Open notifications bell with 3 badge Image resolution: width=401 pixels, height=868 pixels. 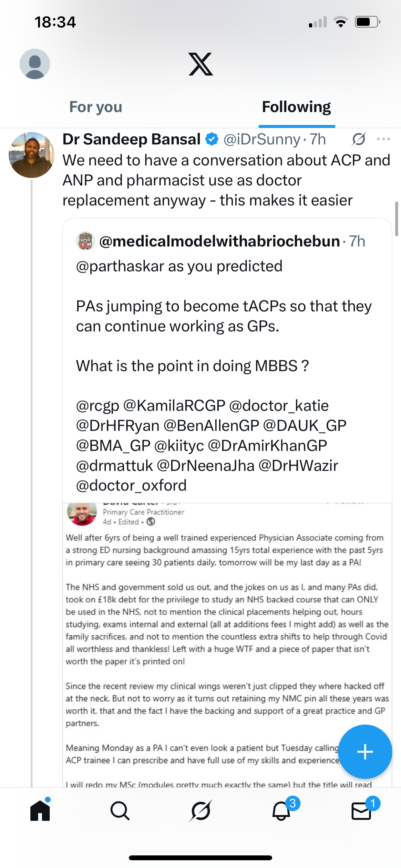[281, 811]
